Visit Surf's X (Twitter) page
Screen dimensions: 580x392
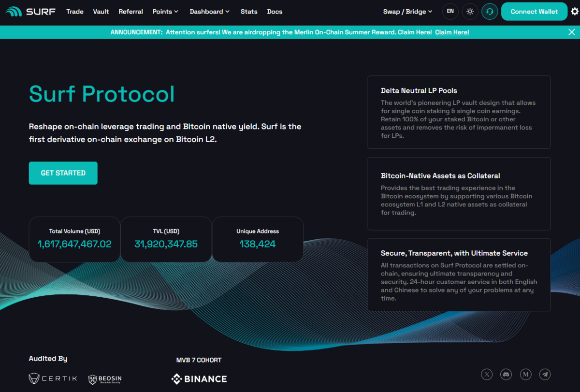click(487, 374)
